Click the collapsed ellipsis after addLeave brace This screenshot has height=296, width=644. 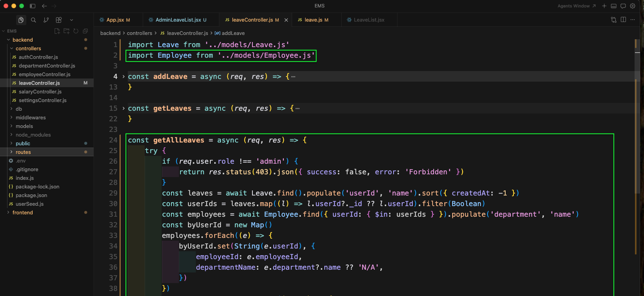pos(293,77)
